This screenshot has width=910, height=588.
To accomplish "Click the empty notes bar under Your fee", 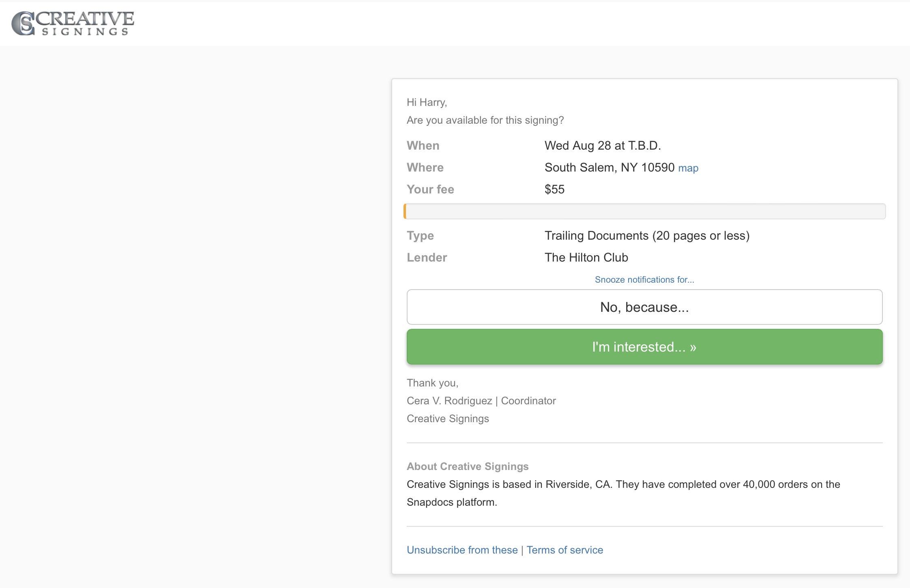I will point(644,211).
